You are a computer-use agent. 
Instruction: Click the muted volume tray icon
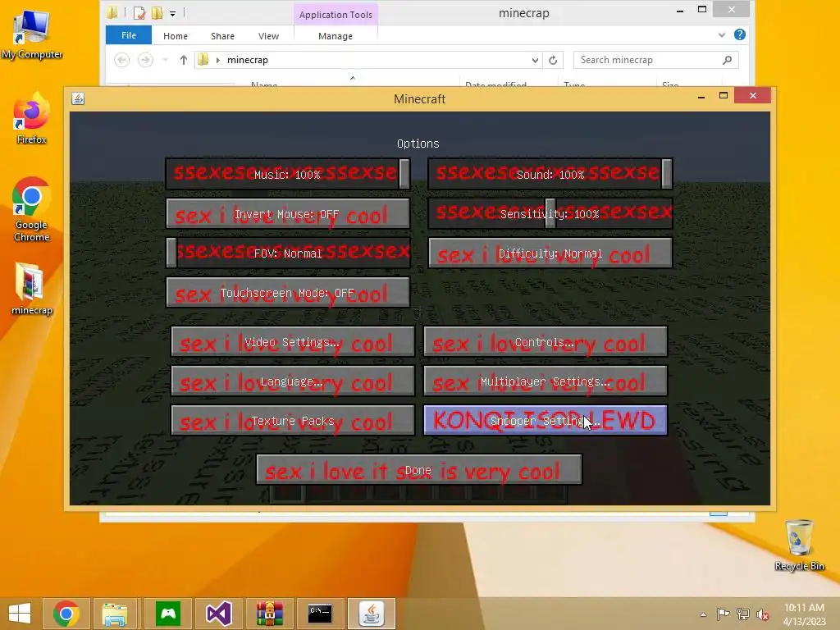[x=763, y=614]
